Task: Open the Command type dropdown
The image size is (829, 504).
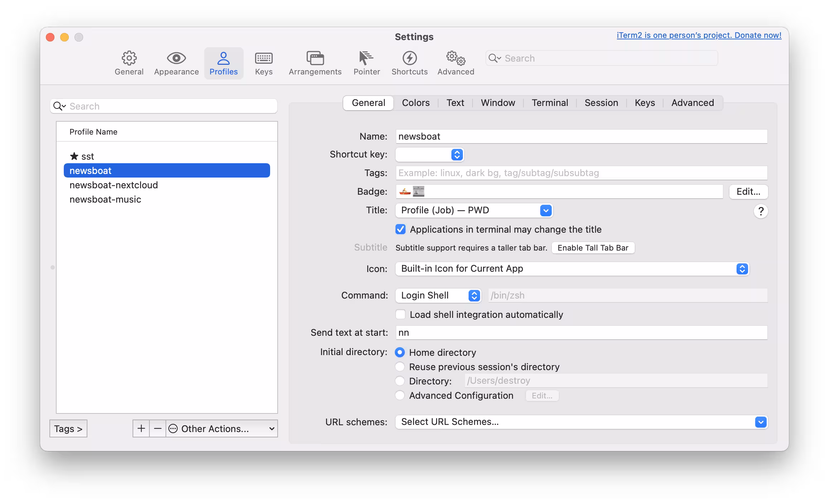Action: point(474,295)
